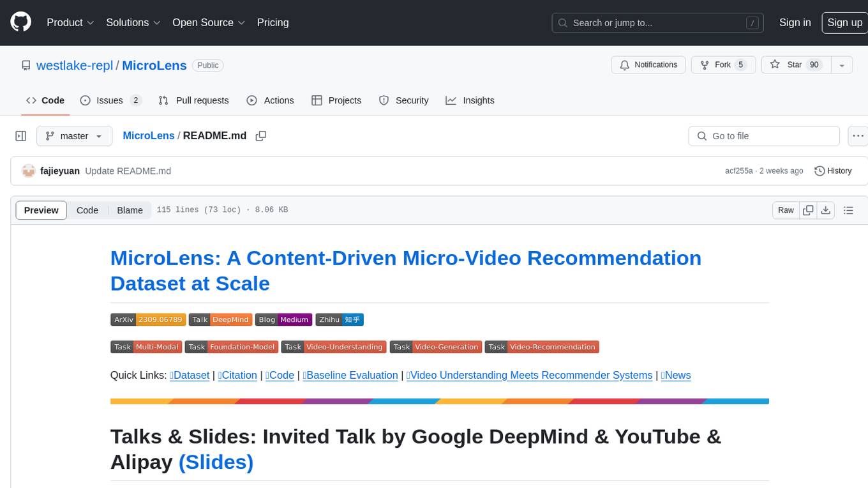The height and width of the screenshot is (488, 868).
Task: Select the Preview view
Action: coord(41,210)
